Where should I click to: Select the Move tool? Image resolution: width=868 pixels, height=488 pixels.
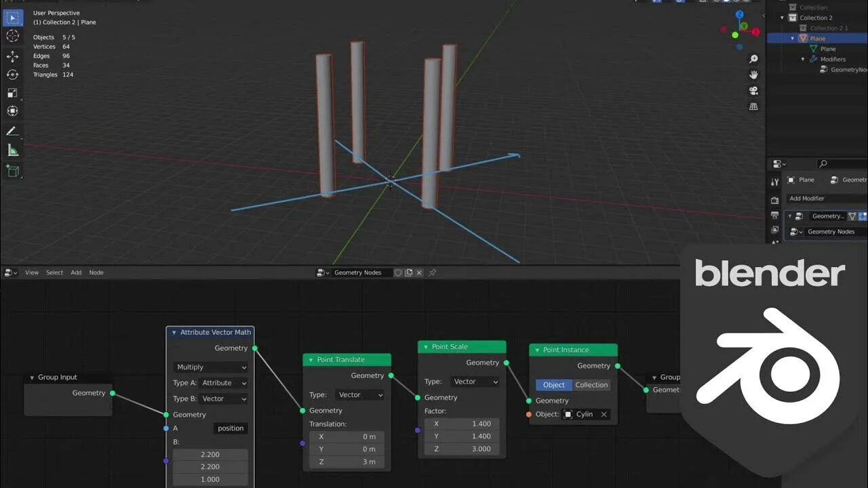pyautogui.click(x=12, y=56)
